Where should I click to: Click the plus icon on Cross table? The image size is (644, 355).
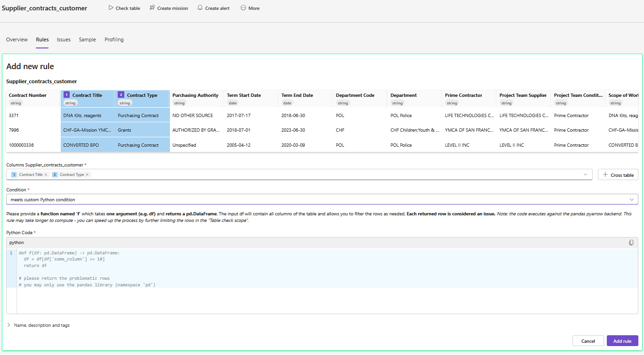point(605,174)
